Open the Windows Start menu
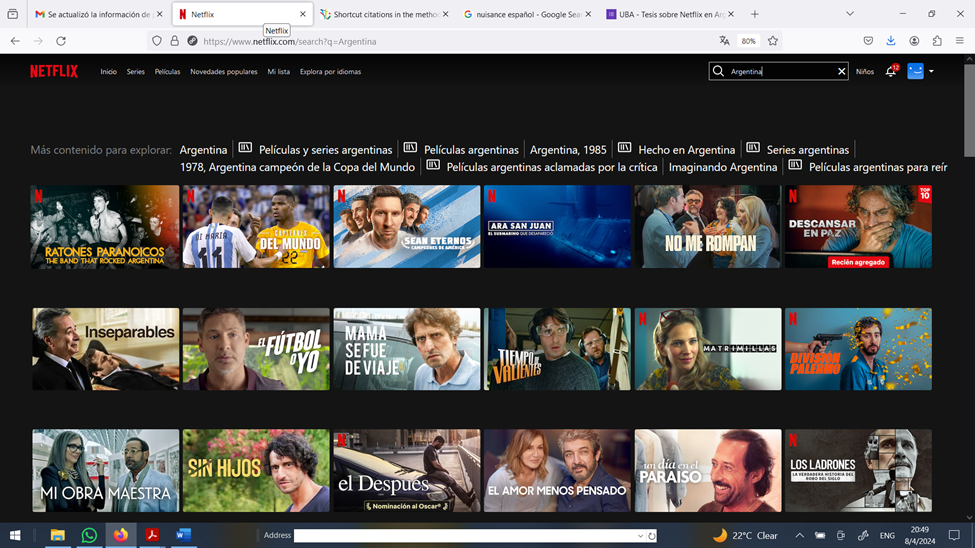This screenshot has width=975, height=548. [15, 535]
